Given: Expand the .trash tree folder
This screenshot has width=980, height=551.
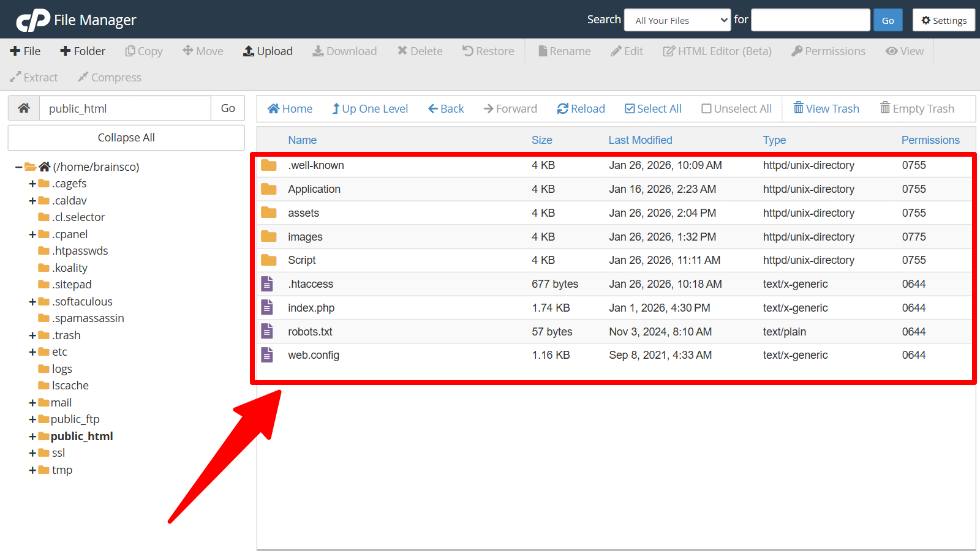Looking at the screenshot, I should 32,335.
